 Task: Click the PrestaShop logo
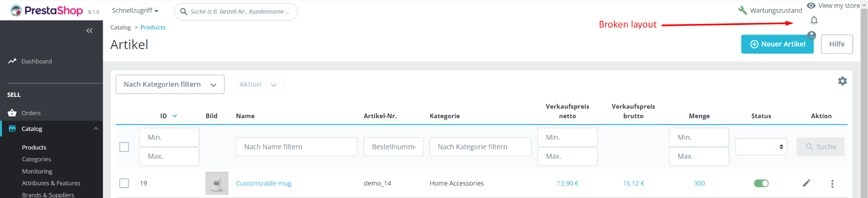pos(47,10)
